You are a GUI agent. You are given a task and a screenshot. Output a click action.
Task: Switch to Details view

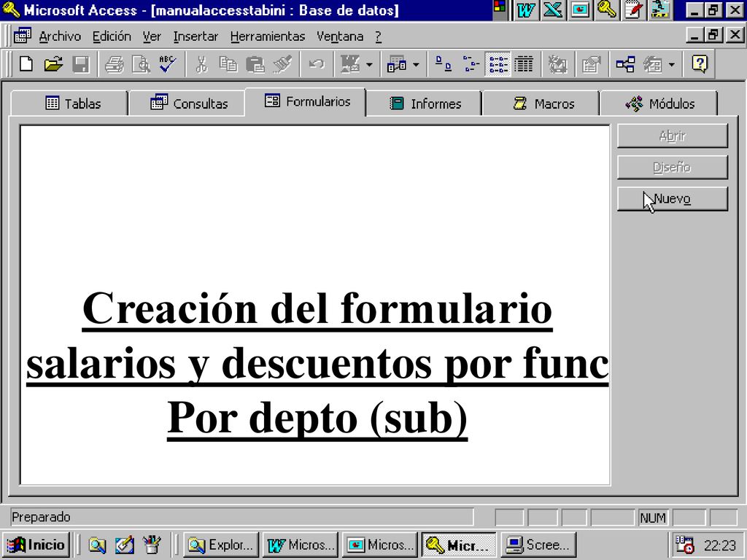524,64
